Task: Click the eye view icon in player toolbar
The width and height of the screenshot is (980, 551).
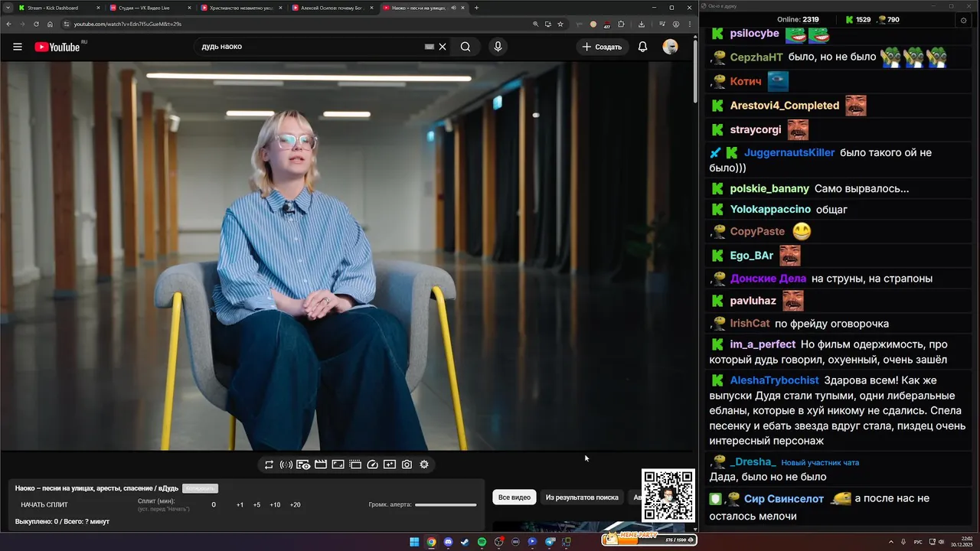Action: point(303,465)
